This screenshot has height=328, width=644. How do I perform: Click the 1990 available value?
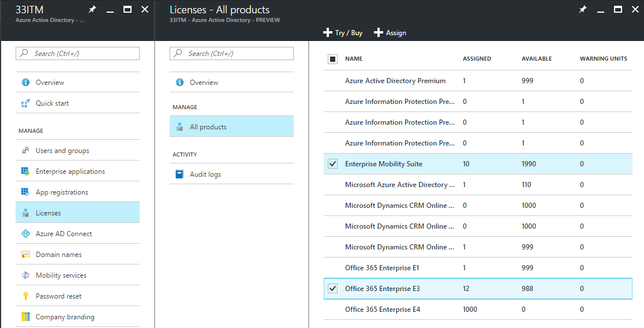click(529, 164)
